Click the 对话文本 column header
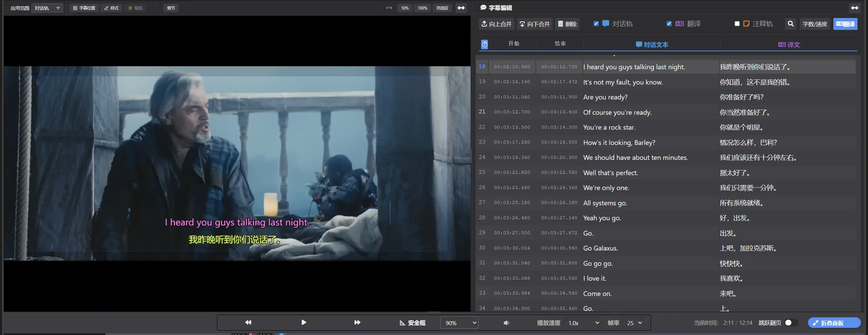The height and width of the screenshot is (335, 868). click(652, 44)
